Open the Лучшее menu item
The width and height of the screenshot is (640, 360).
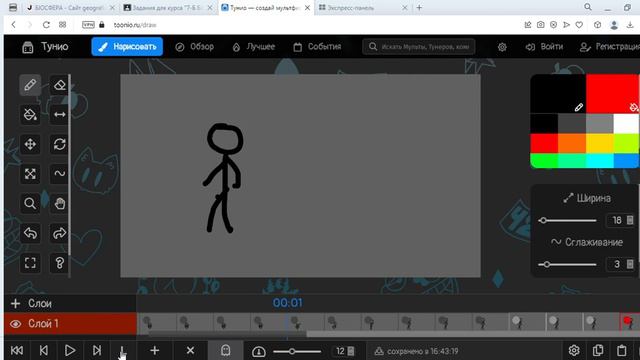(253, 47)
